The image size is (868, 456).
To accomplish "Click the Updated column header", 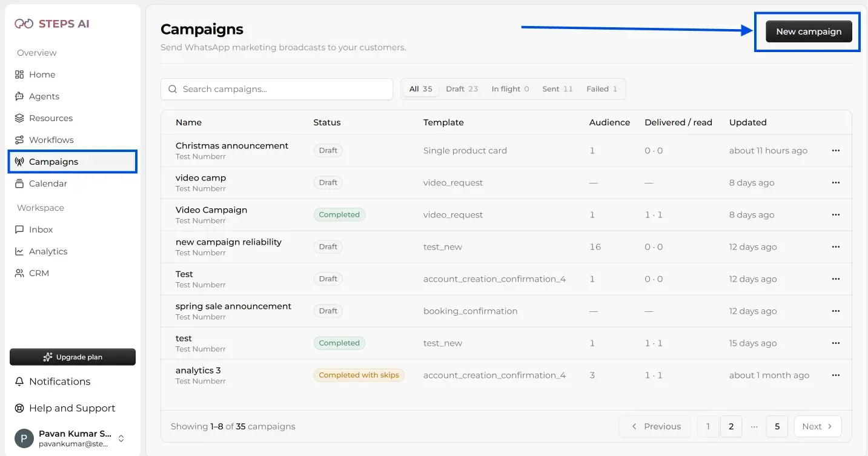I will pyautogui.click(x=748, y=122).
